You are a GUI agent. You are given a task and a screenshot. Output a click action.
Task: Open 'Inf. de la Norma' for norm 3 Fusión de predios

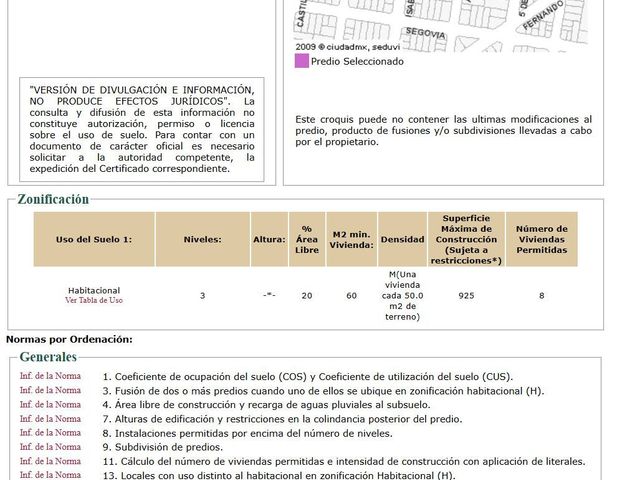pyautogui.click(x=50, y=390)
